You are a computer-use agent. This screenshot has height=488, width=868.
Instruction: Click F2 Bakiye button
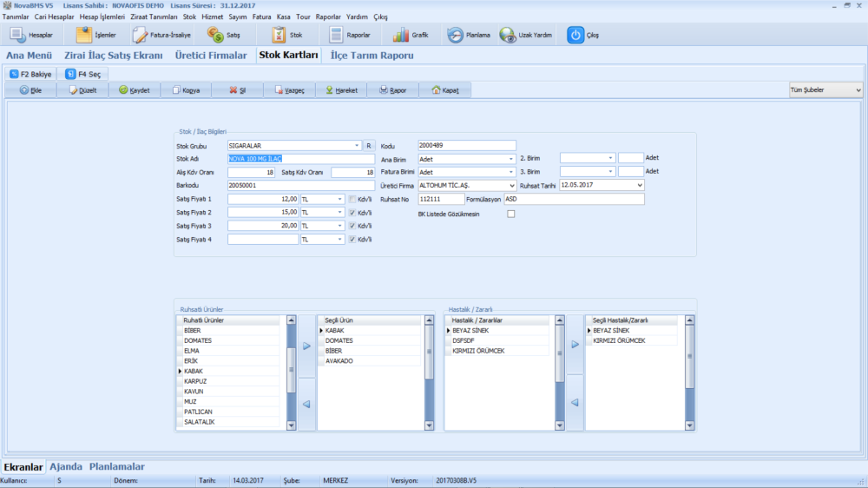pyautogui.click(x=31, y=74)
